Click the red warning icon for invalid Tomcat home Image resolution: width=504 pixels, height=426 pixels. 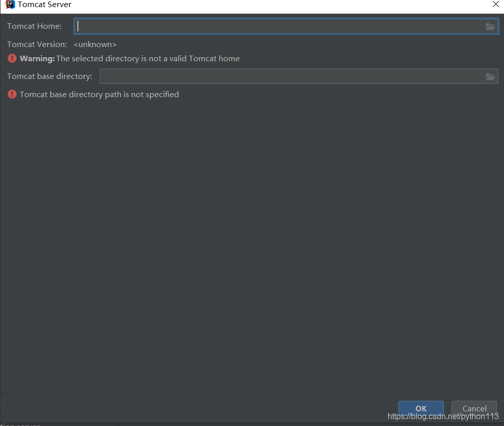coord(12,59)
